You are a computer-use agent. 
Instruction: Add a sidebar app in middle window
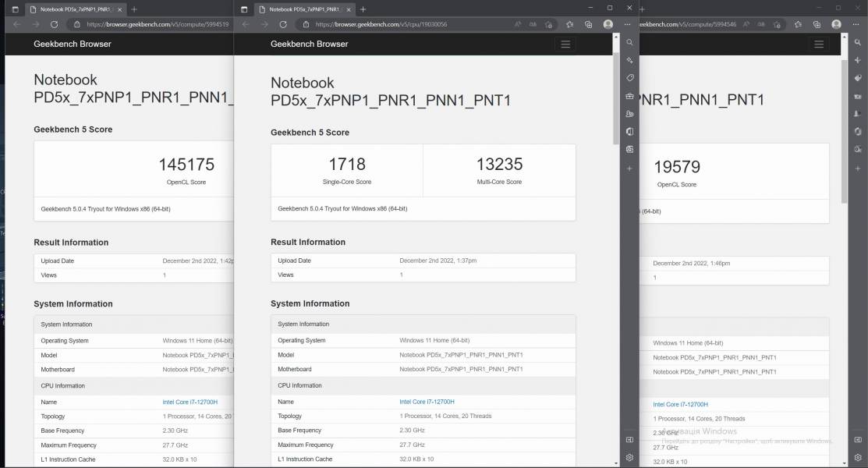(629, 168)
